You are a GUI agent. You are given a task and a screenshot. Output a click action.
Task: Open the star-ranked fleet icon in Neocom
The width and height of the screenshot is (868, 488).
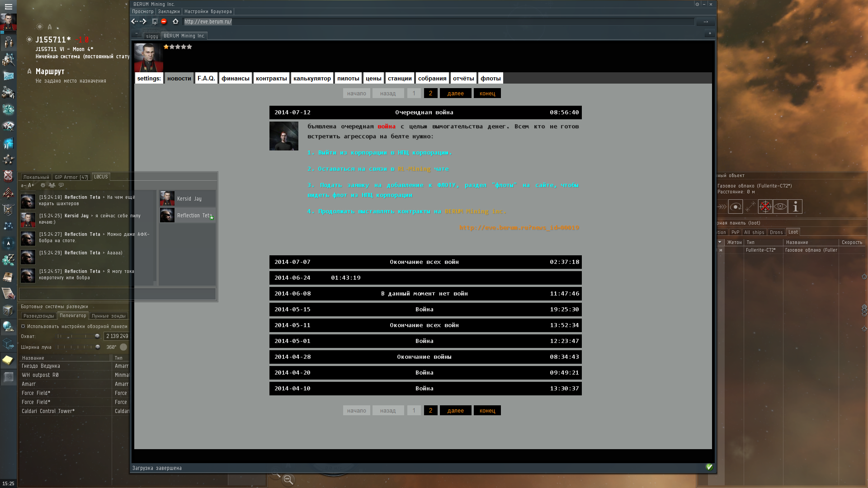(x=8, y=160)
